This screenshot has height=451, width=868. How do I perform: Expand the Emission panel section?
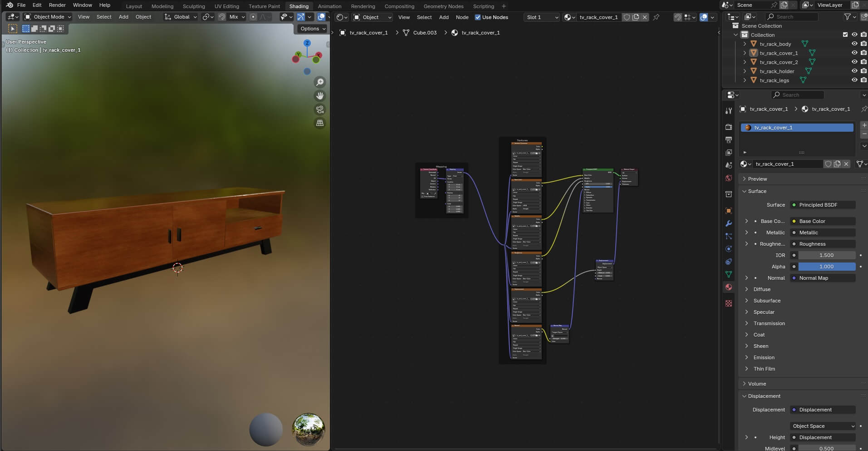[x=764, y=357]
